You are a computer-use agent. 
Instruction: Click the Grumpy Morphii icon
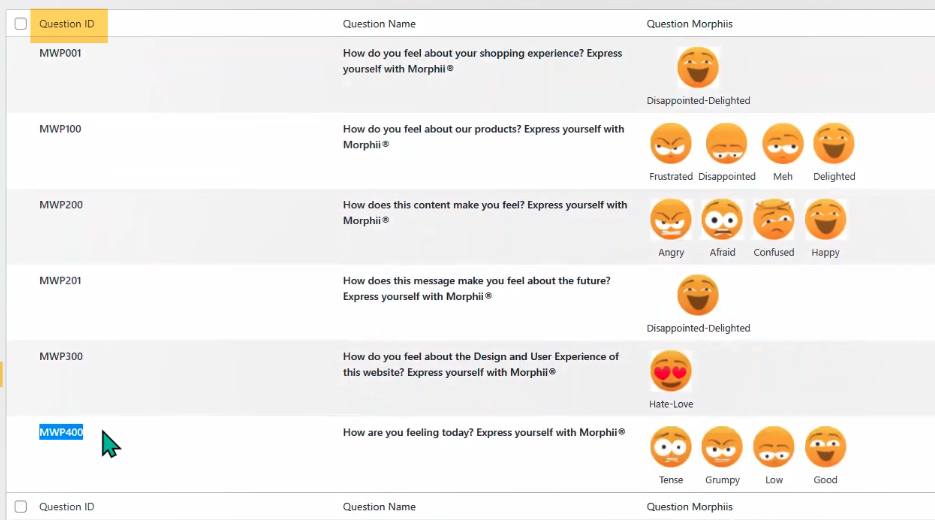(x=722, y=447)
